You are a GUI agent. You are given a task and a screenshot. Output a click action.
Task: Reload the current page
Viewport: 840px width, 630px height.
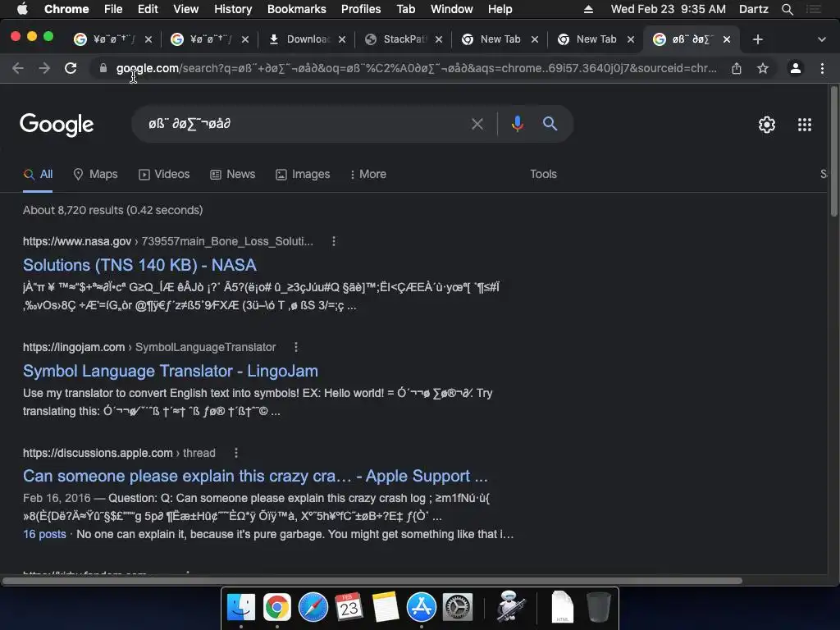tap(71, 69)
